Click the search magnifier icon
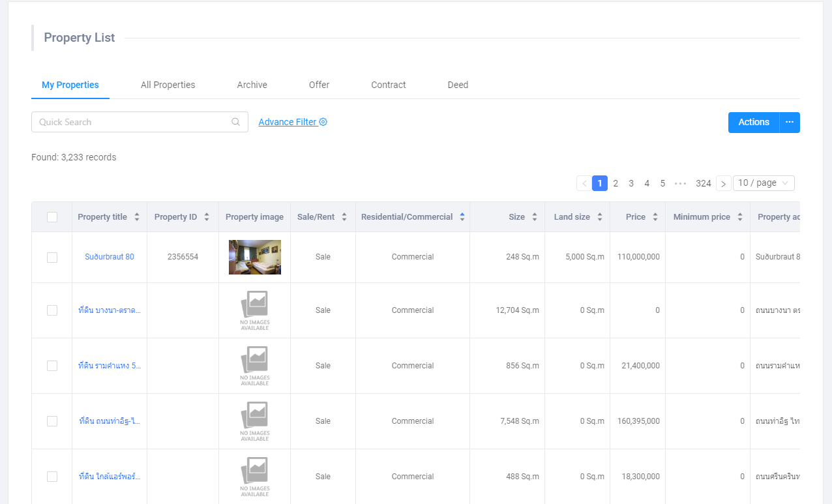Screen dimensions: 832x504 (x=235, y=122)
